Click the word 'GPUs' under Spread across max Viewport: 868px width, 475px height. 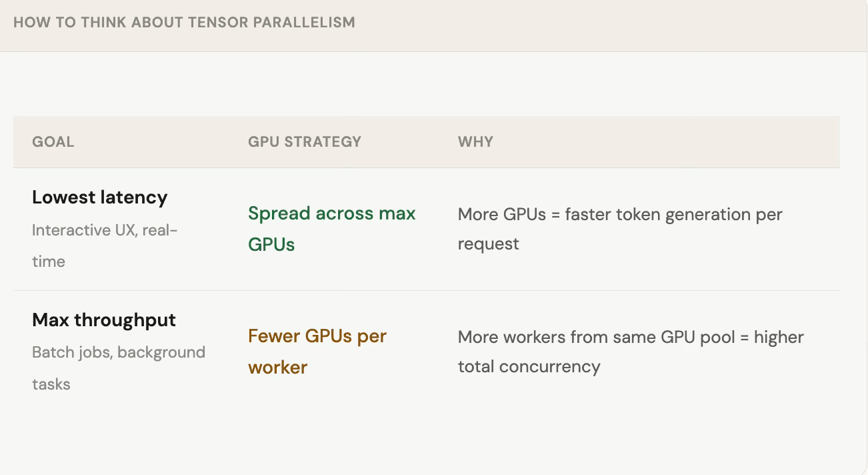[271, 245]
